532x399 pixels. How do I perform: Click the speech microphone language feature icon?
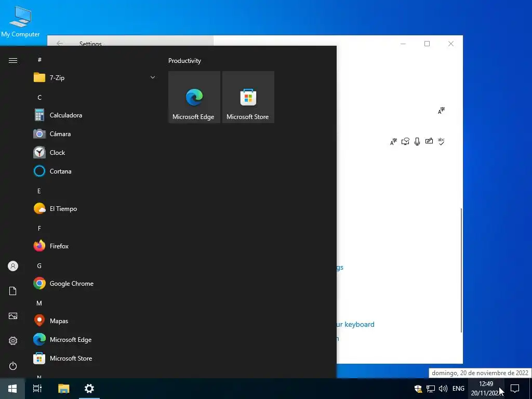417,141
